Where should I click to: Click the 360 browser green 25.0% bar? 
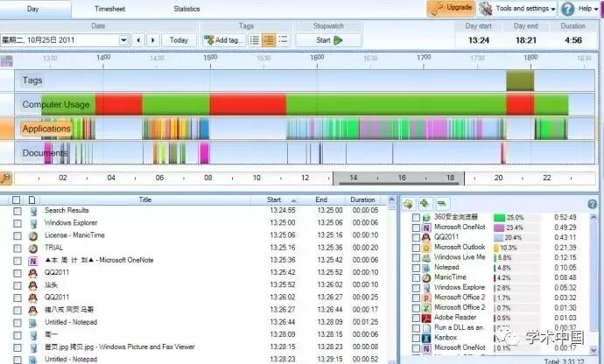point(499,218)
